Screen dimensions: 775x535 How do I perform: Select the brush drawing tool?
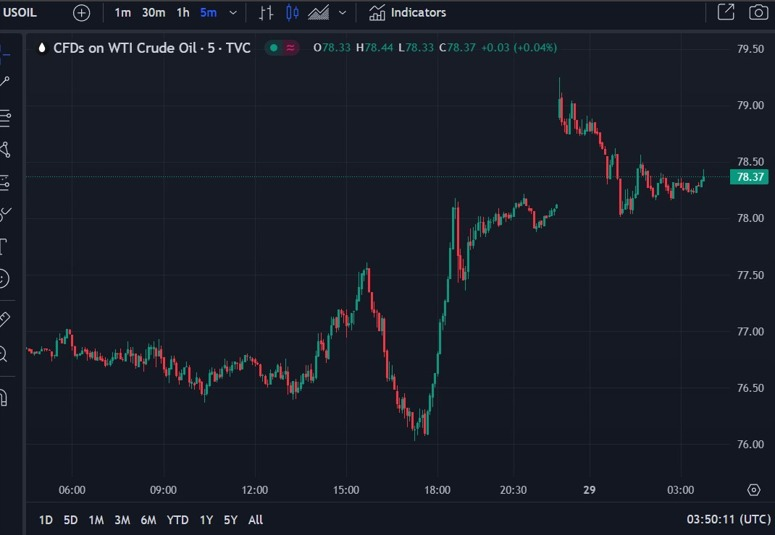pyautogui.click(x=5, y=214)
